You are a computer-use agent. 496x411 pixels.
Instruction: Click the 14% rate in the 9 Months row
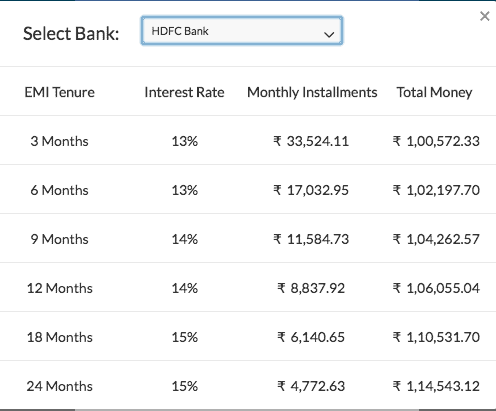click(185, 239)
